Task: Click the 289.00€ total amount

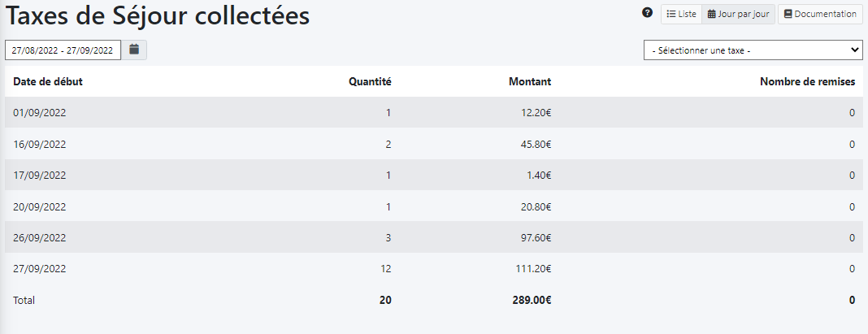Action: pos(532,300)
